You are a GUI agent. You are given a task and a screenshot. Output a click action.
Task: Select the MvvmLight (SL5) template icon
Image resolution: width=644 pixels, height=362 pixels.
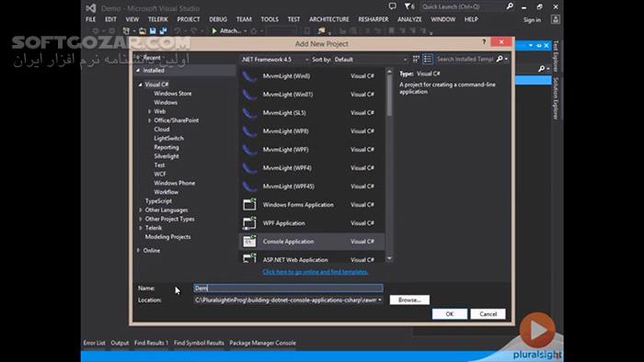click(x=249, y=113)
